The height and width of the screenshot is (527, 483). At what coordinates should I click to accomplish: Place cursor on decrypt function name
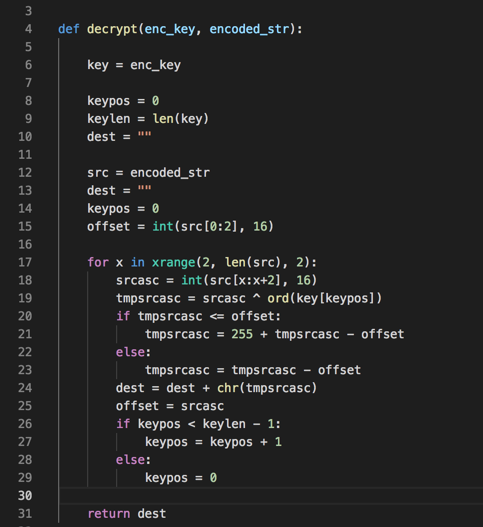pos(112,29)
